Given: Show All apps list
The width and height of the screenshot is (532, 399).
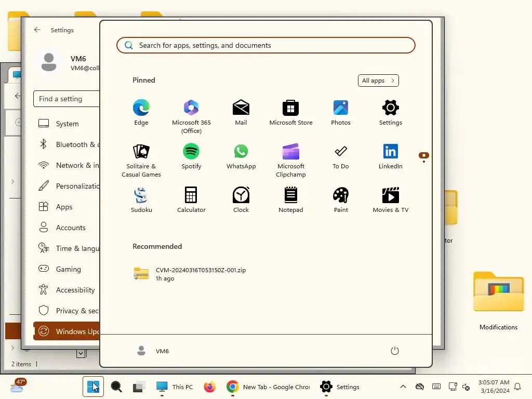Looking at the screenshot, I should coord(378,81).
